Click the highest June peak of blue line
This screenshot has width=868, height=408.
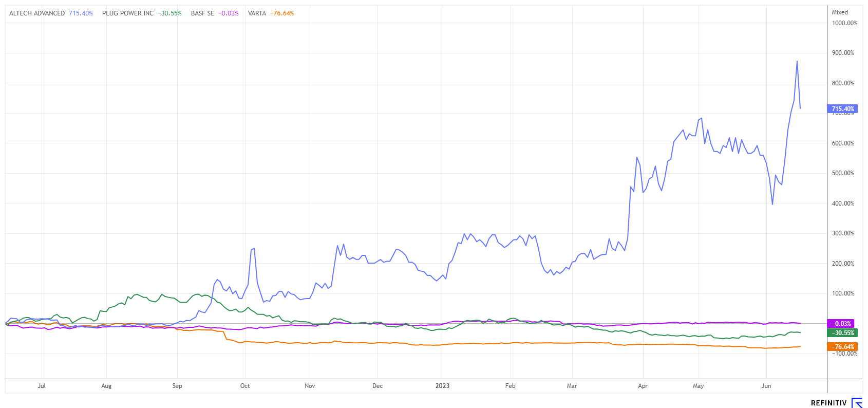click(797, 62)
